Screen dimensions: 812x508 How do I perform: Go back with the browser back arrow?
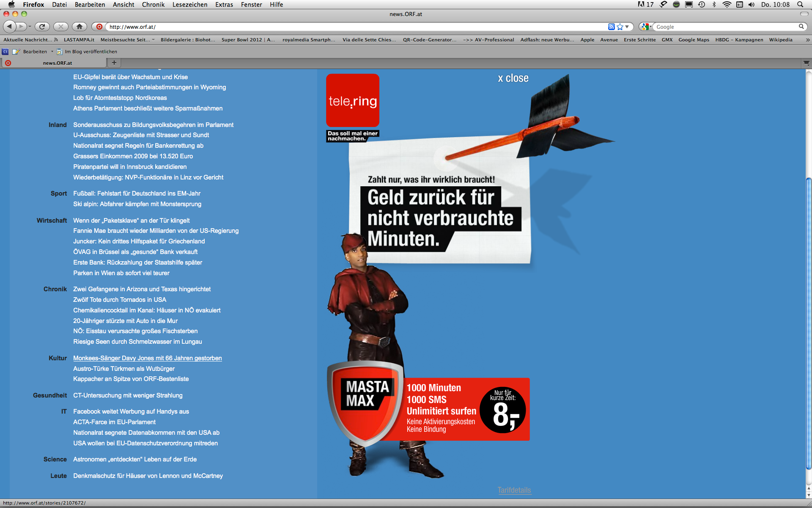[9, 26]
